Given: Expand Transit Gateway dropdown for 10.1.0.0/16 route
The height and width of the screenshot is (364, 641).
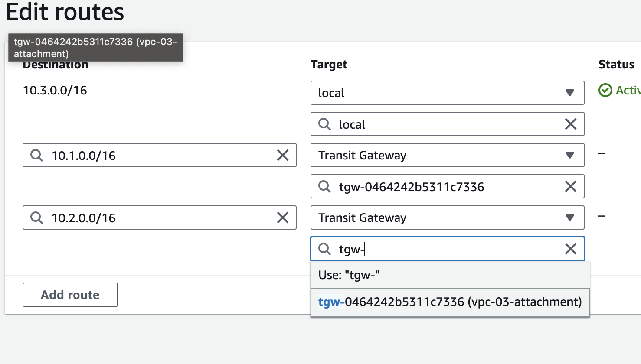Looking at the screenshot, I should 447,155.
